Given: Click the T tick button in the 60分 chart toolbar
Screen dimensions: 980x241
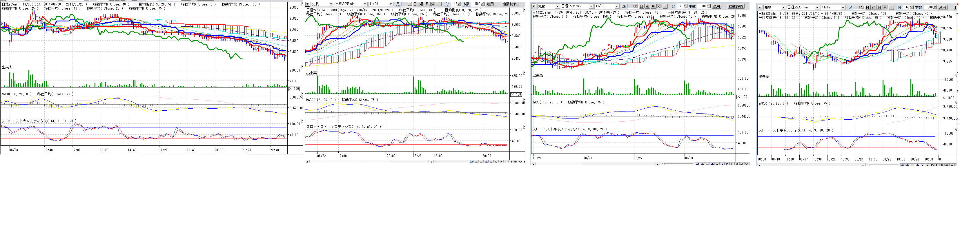Looking at the screenshot, I should (x=891, y=8).
